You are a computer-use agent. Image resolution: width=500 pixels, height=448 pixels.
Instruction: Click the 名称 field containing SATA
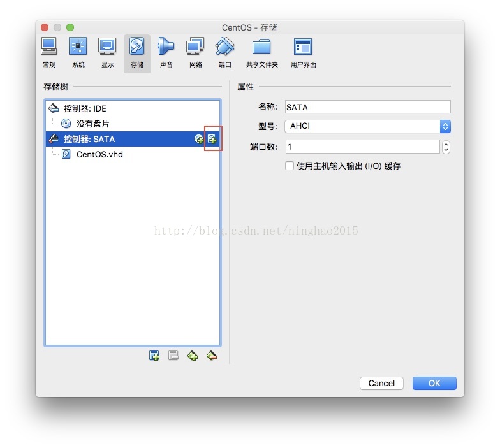(367, 107)
